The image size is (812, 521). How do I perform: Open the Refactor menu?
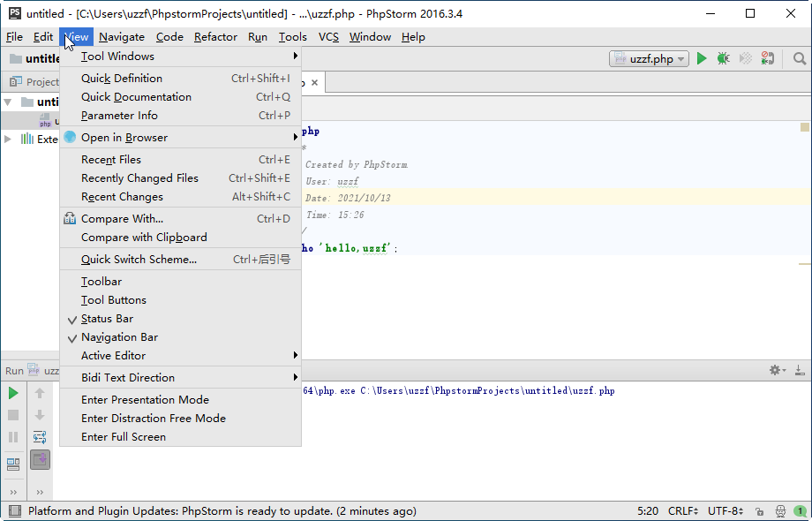215,37
